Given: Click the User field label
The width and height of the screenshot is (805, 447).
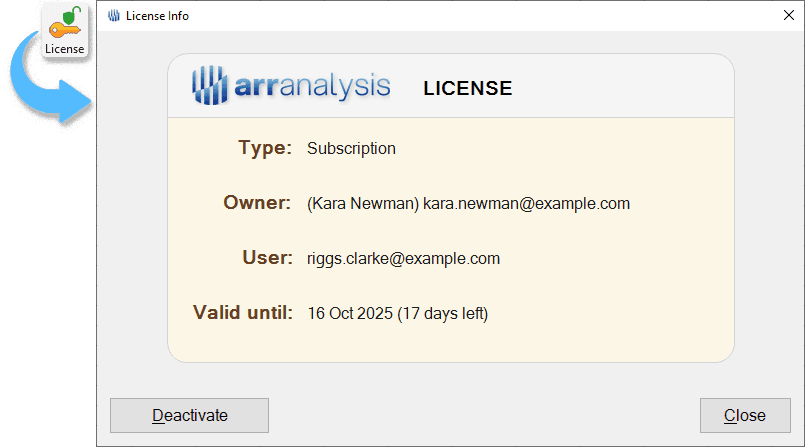Looking at the screenshot, I should pyautogui.click(x=267, y=258).
